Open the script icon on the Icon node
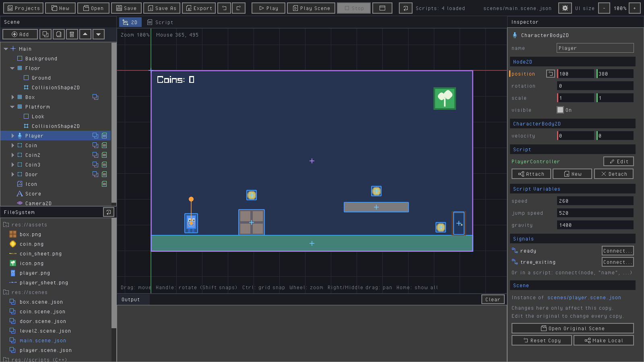The height and width of the screenshot is (362, 644). [x=104, y=184]
